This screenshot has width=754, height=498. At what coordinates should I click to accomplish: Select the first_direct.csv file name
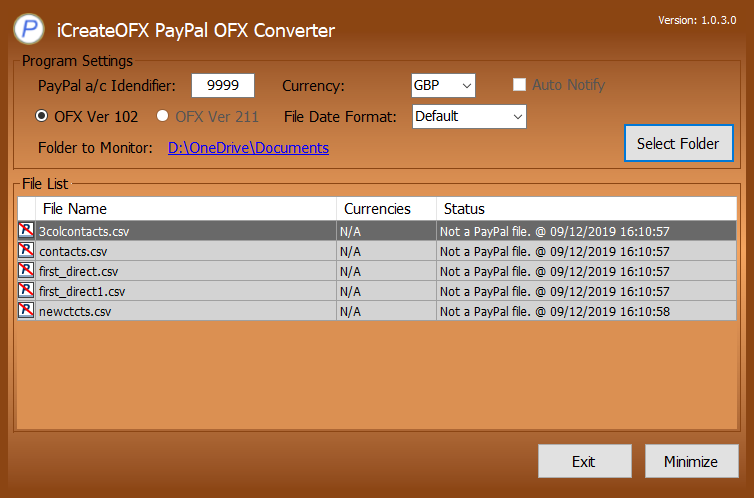pyautogui.click(x=78, y=272)
